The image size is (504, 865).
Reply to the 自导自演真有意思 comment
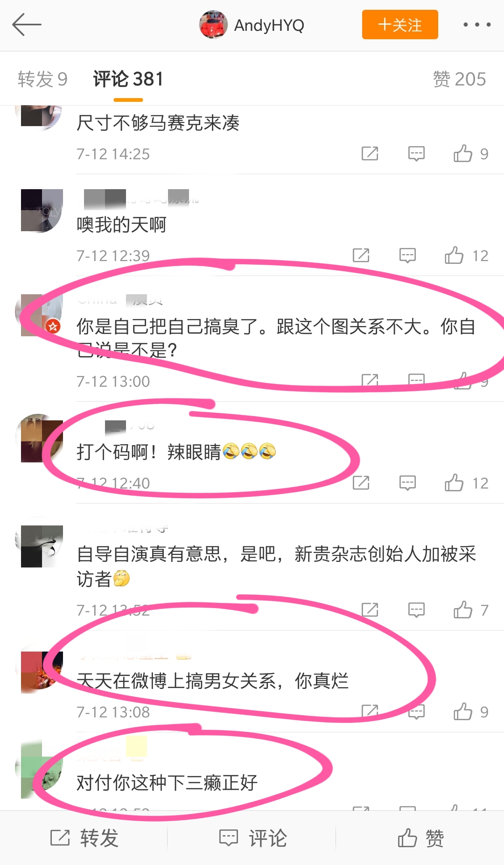coord(416,610)
